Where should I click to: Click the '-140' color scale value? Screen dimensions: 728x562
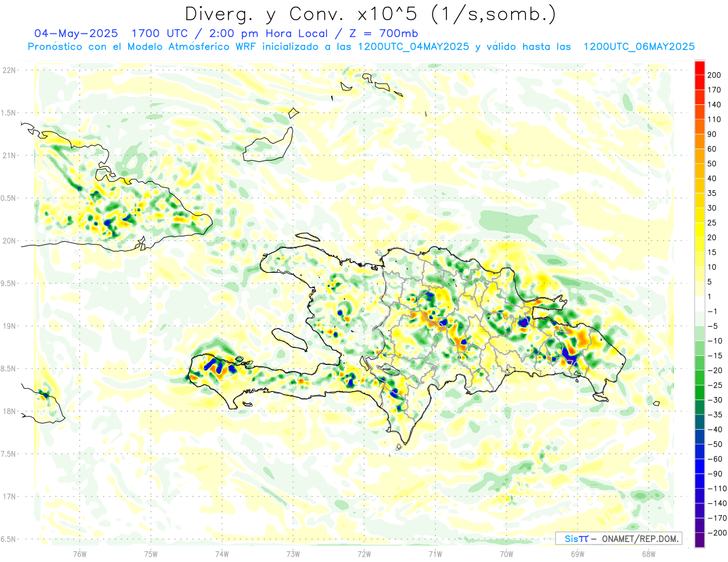(716, 504)
